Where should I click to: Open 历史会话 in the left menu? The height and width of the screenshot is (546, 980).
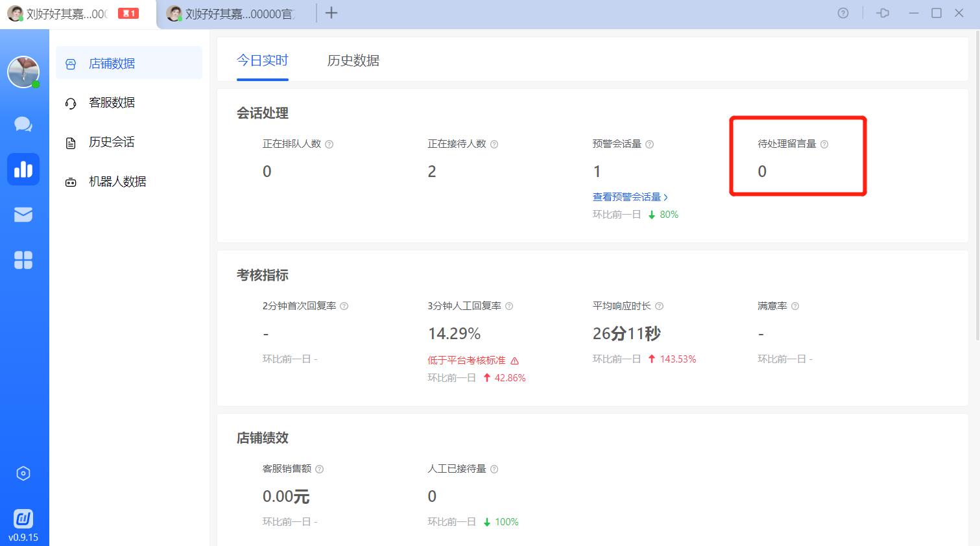point(112,142)
